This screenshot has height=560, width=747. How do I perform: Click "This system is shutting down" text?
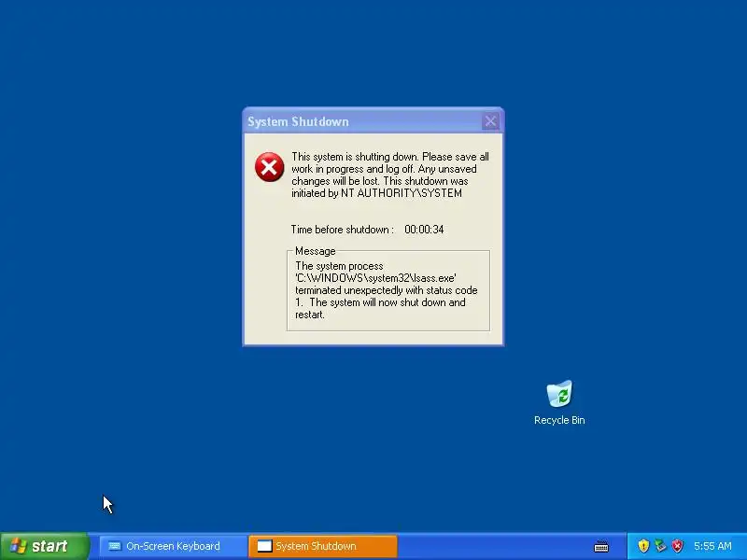pos(355,157)
